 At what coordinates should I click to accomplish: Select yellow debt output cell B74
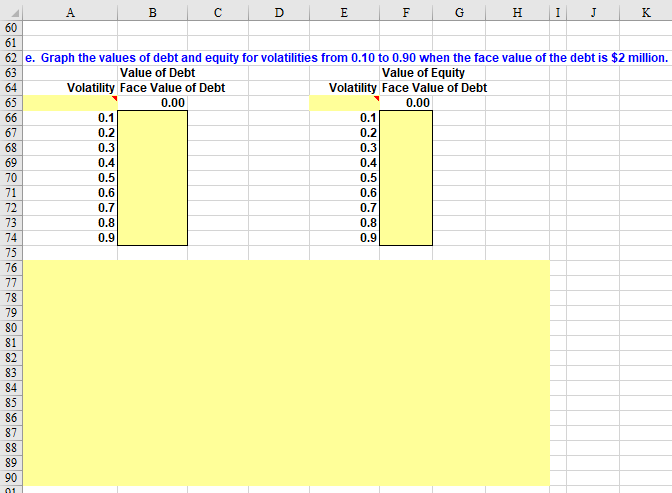[x=153, y=238]
